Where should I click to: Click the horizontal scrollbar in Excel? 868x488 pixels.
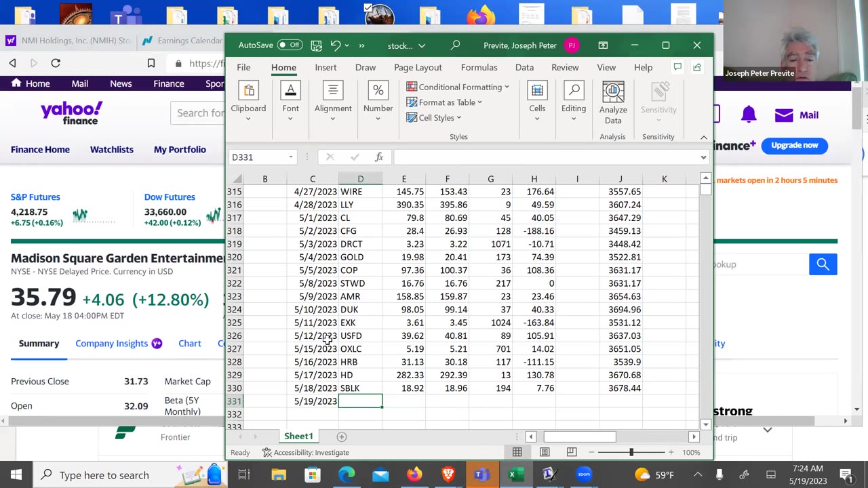tap(580, 437)
